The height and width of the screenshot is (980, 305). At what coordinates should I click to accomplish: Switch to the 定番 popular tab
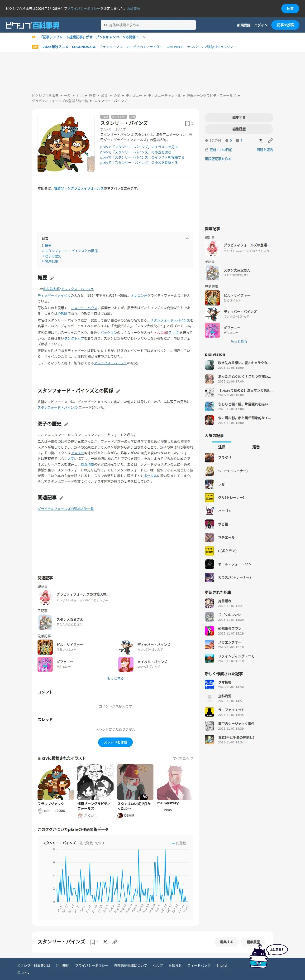point(256,447)
